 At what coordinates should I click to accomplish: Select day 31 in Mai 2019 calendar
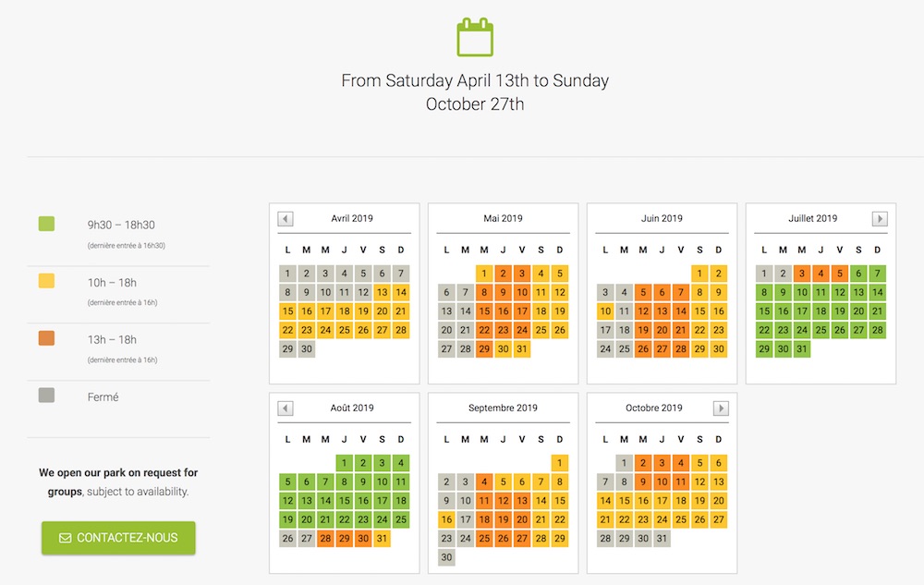click(522, 349)
